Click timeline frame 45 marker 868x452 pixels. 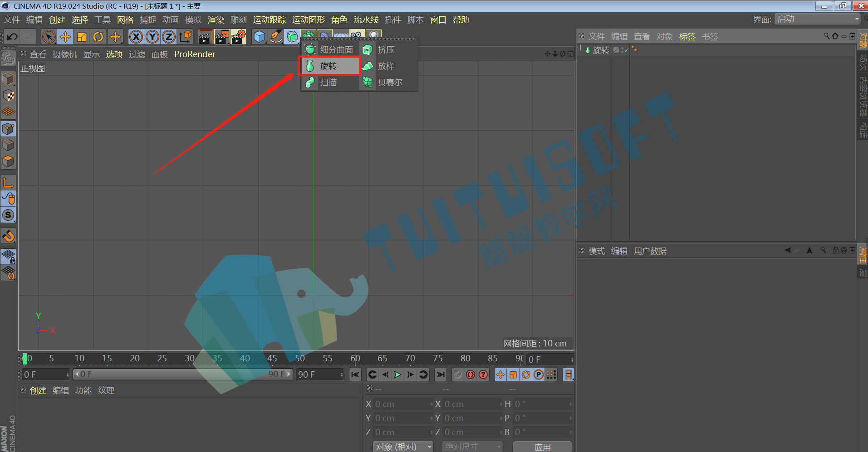pos(272,359)
